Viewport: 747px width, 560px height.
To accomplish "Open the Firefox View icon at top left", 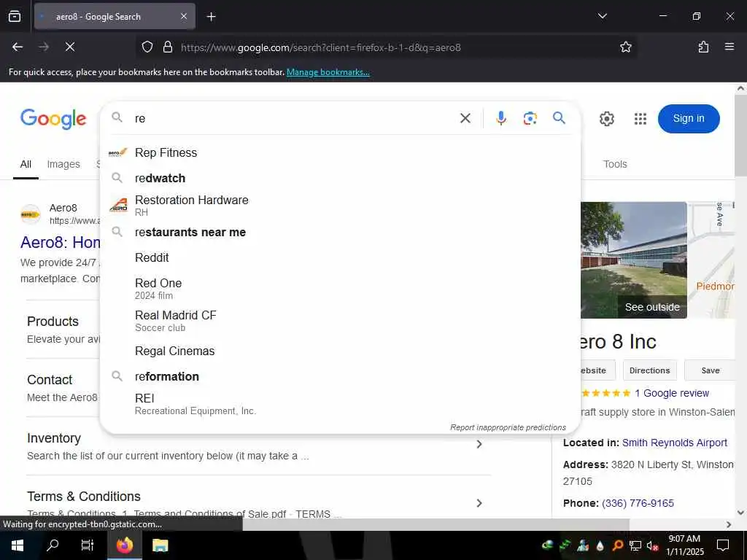I will tap(15, 16).
